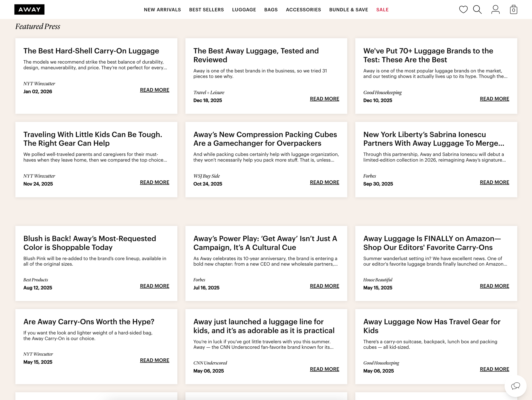Go to Best Sellers in navigation
Image resolution: width=532 pixels, height=400 pixels.
206,10
